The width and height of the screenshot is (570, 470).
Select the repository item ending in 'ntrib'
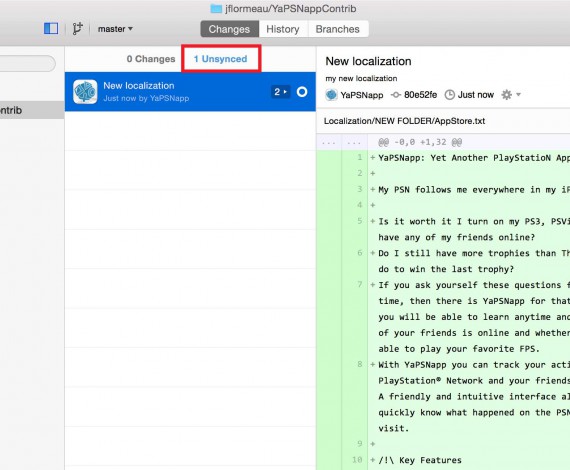point(32,110)
